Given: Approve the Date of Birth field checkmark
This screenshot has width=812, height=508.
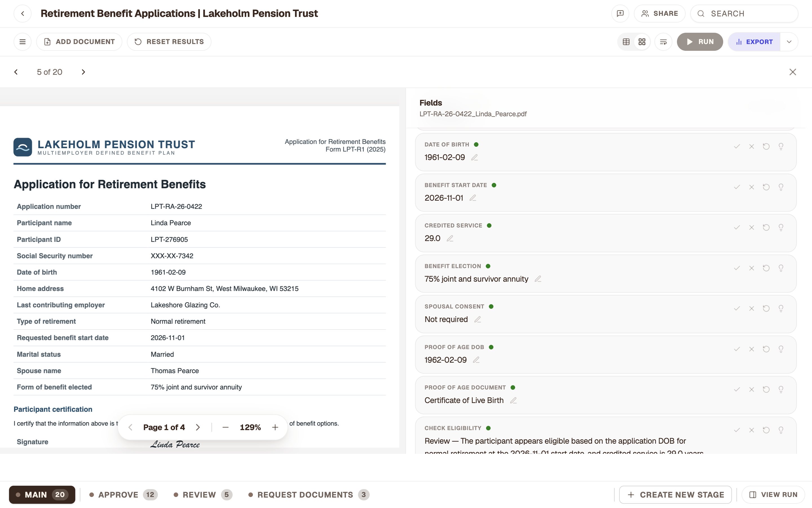Looking at the screenshot, I should (x=737, y=146).
